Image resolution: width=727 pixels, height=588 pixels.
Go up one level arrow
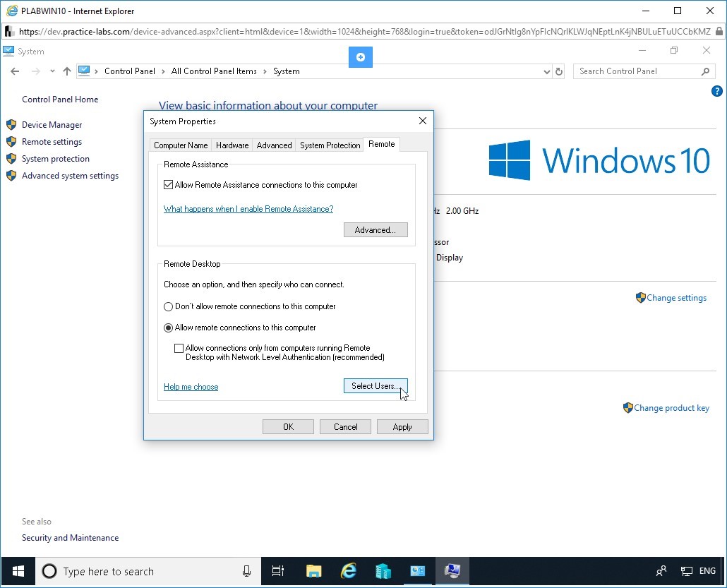click(67, 71)
